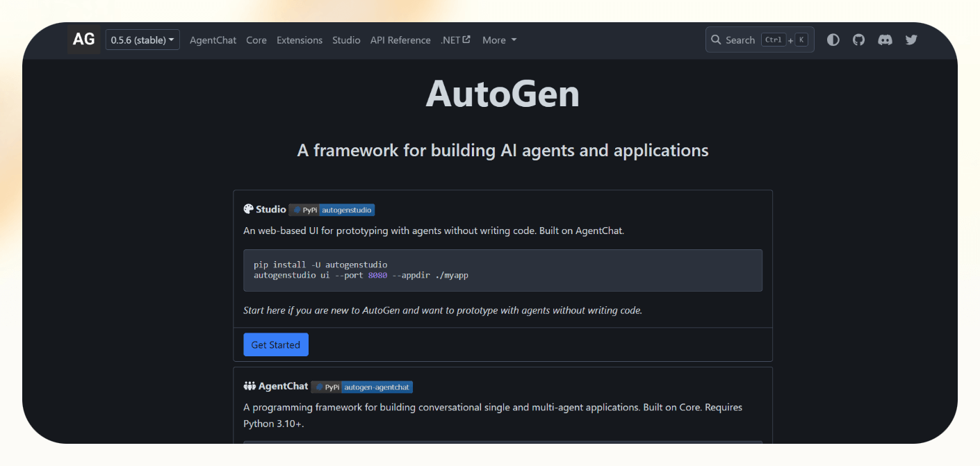Open the GitHub icon link

[859, 40]
